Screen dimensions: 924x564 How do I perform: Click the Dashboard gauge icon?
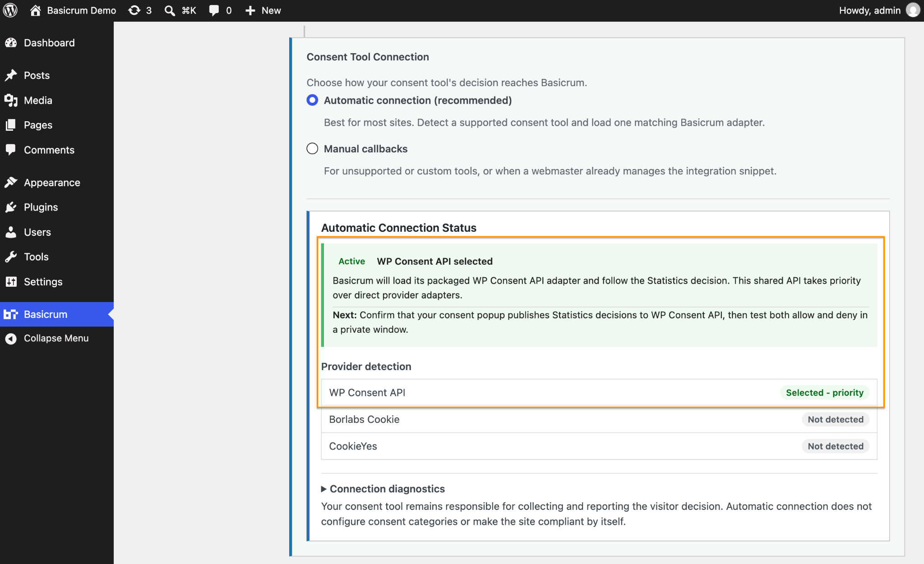(11, 43)
